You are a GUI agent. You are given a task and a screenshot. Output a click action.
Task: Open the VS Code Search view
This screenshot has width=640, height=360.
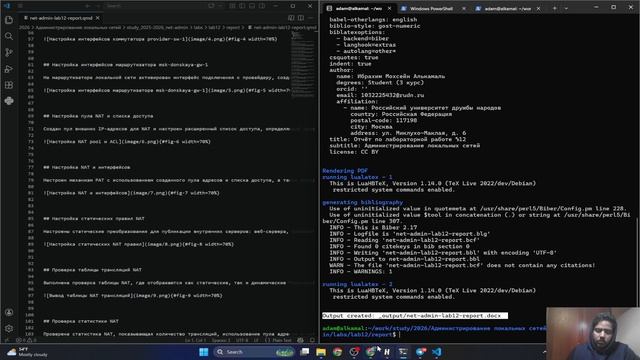pos(9,36)
